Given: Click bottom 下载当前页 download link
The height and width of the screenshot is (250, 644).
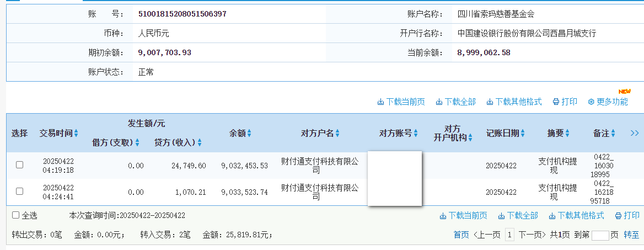Looking at the screenshot, I should (463, 215).
